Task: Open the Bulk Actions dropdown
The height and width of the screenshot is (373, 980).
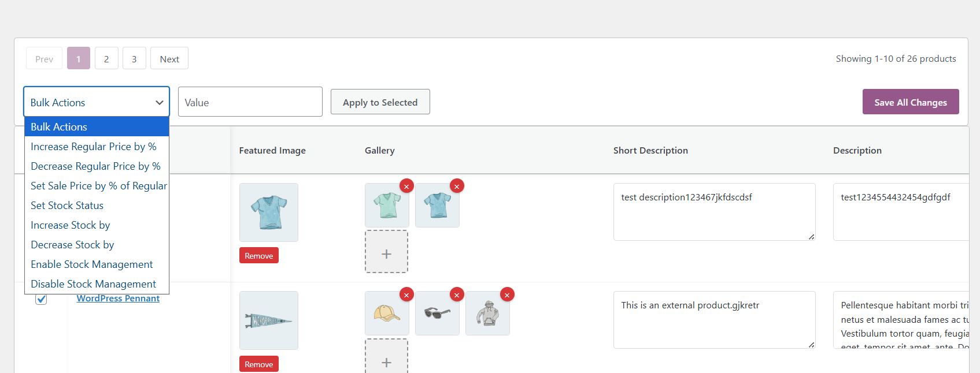Action: click(x=97, y=102)
